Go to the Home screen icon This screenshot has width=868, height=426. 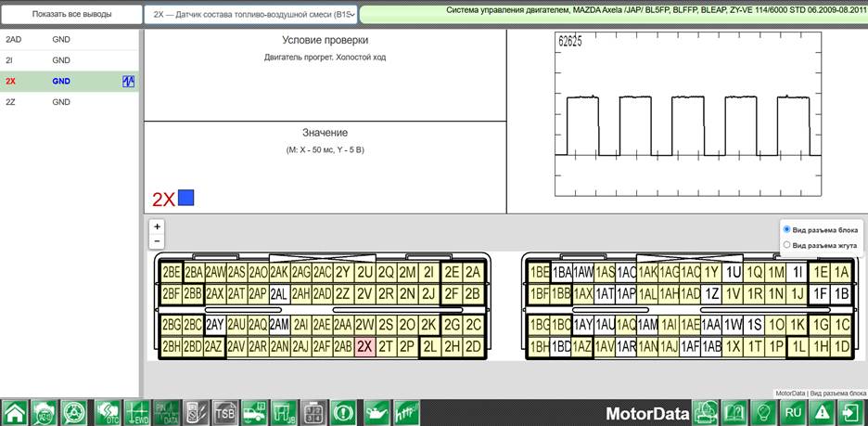[15, 413]
